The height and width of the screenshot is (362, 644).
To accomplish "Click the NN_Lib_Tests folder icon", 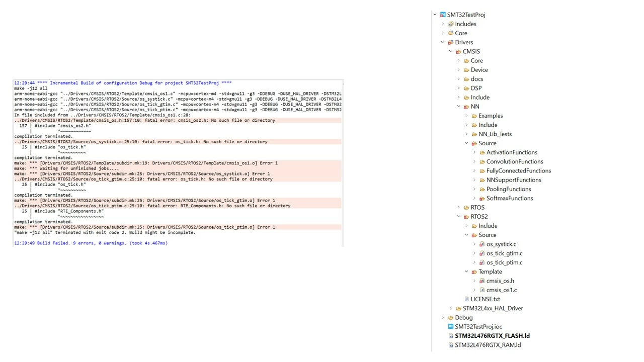I will [x=474, y=134].
